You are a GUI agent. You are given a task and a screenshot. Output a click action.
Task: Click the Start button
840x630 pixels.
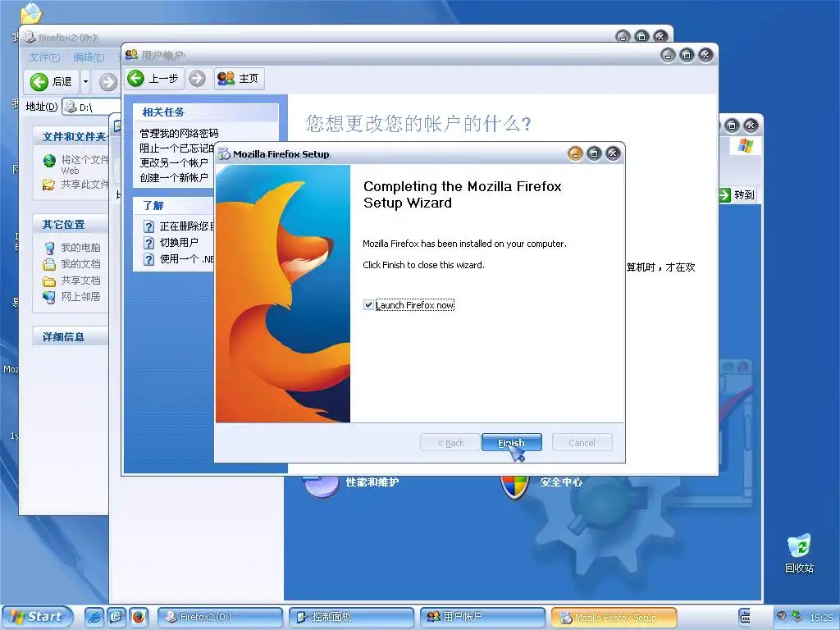tap(38, 617)
